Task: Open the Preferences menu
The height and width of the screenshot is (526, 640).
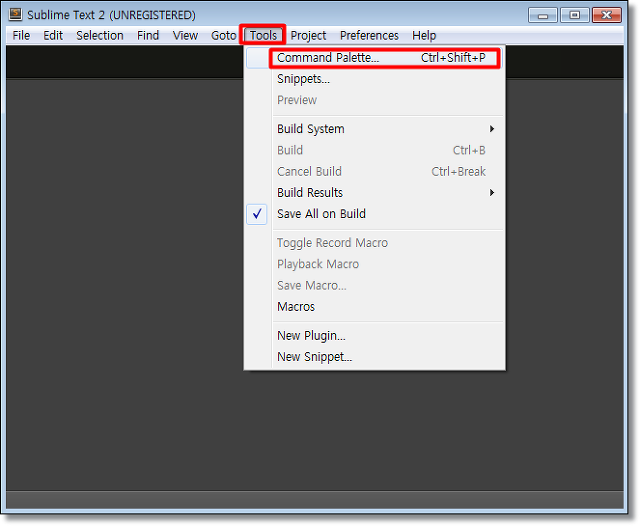Action: [369, 36]
